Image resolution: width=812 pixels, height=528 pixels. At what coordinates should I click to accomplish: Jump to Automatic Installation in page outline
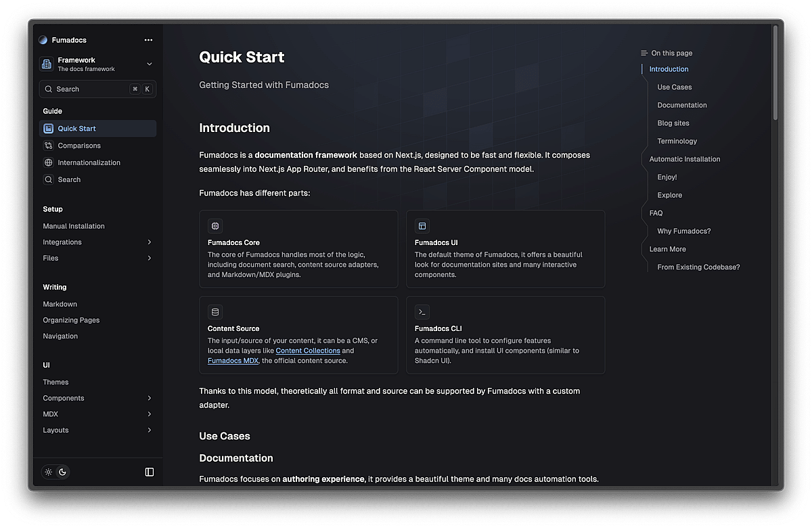tap(685, 159)
